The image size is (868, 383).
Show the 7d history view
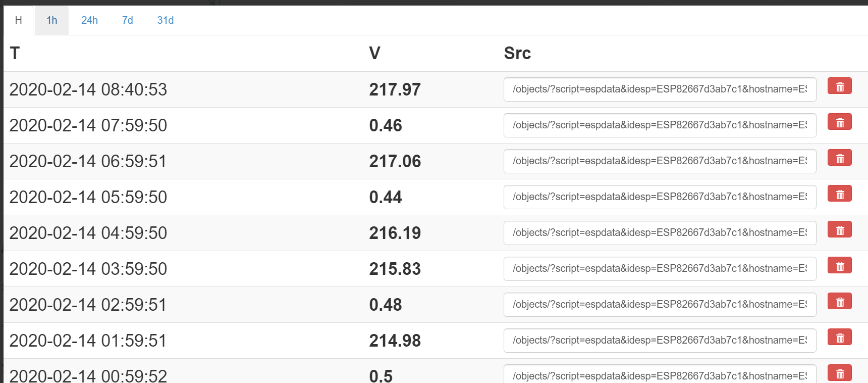[x=128, y=20]
